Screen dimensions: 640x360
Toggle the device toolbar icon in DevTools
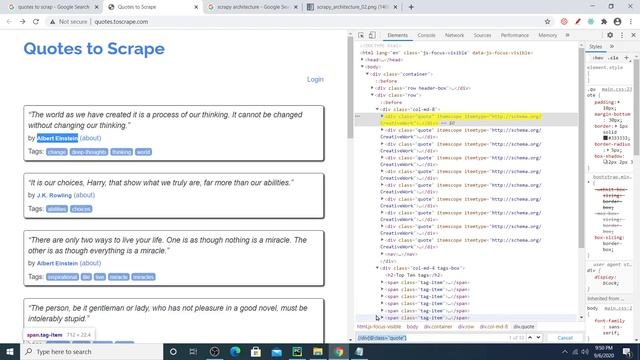(x=372, y=36)
